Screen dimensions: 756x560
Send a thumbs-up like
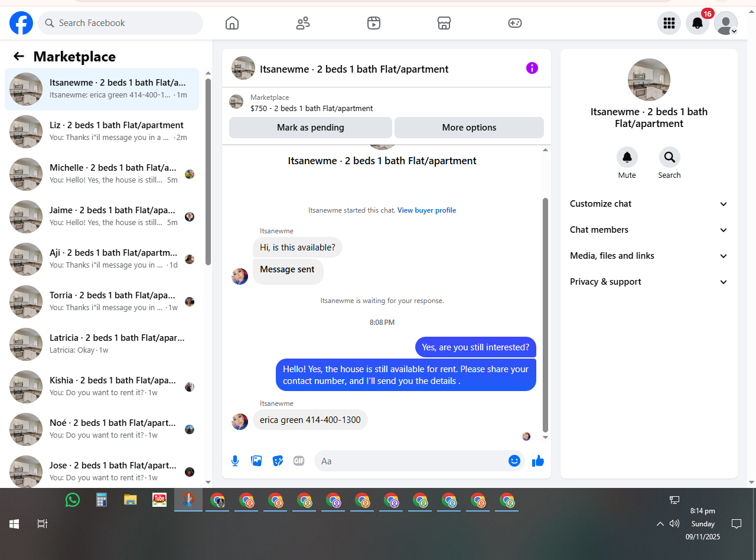click(538, 461)
